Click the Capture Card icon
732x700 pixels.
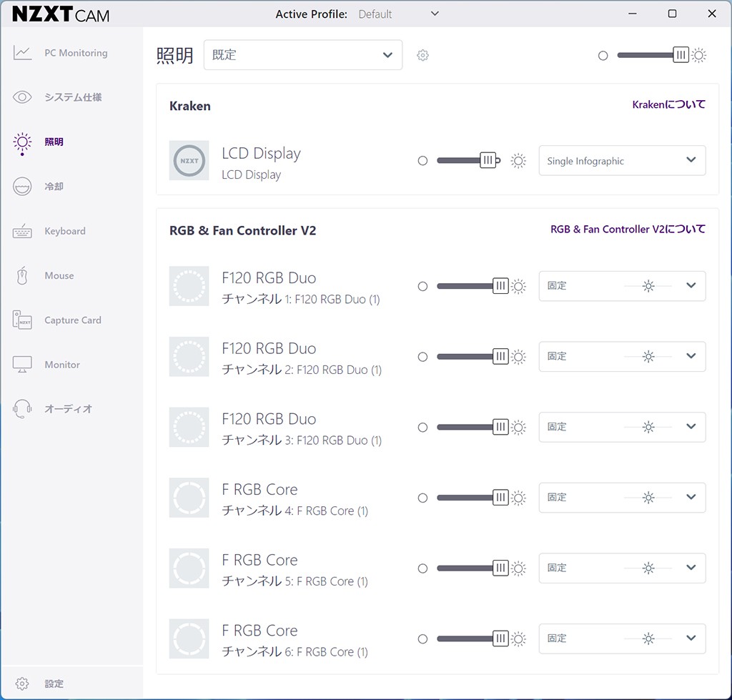[x=22, y=320]
